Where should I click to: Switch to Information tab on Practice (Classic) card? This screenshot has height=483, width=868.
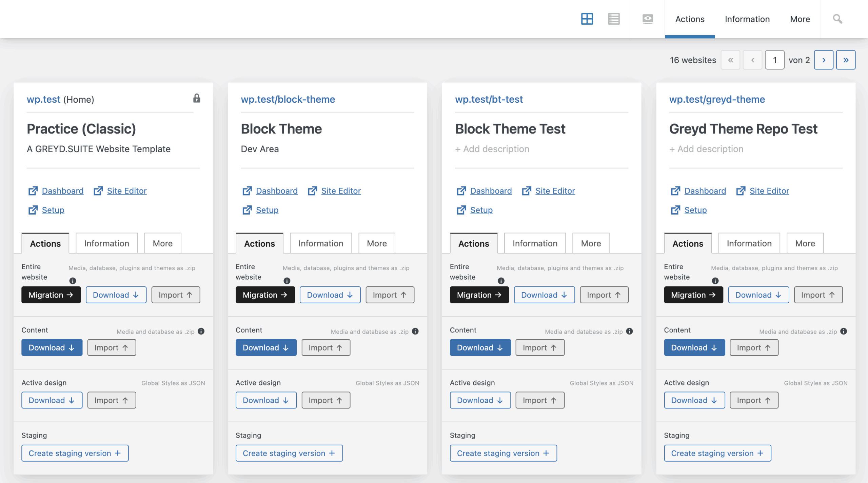point(106,243)
